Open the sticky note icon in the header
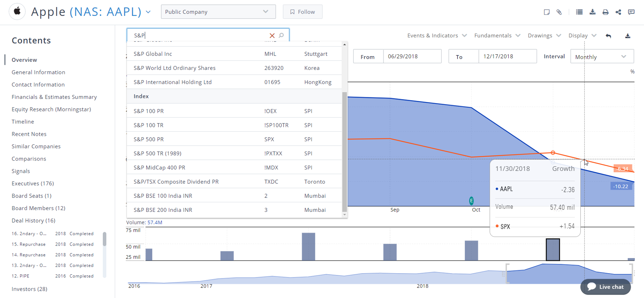Image resolution: width=644 pixels, height=298 pixels. coord(547,12)
